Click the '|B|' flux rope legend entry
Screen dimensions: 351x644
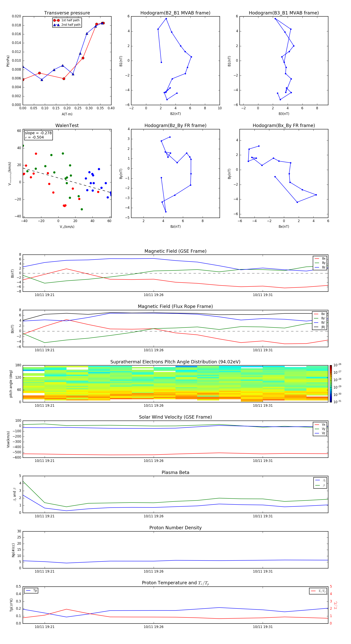(x=320, y=327)
